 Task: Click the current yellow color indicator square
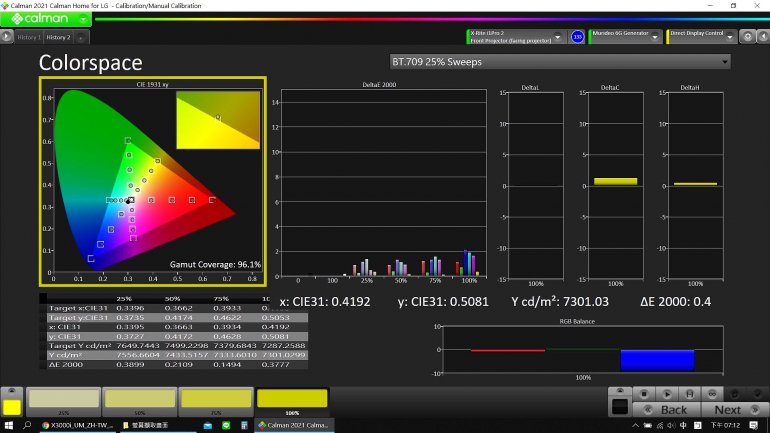point(11,407)
